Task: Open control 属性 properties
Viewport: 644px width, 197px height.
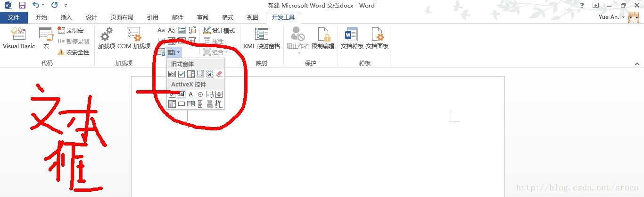Action: coord(214,41)
